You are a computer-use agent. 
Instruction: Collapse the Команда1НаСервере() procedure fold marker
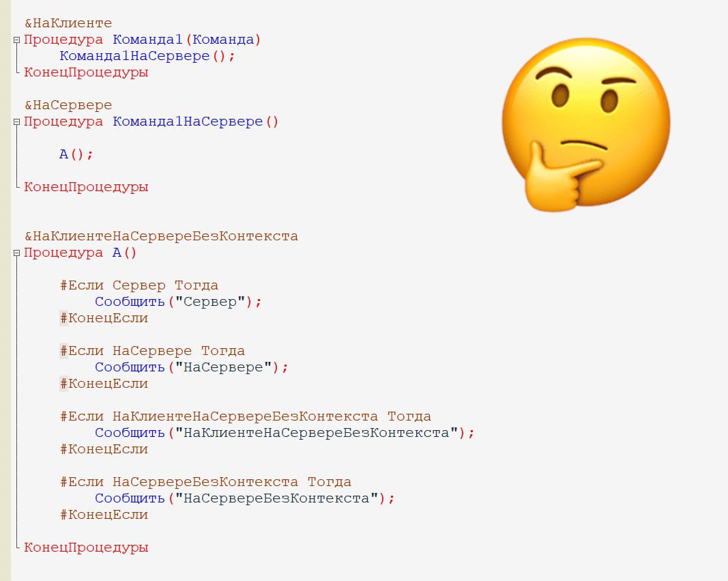16,122
